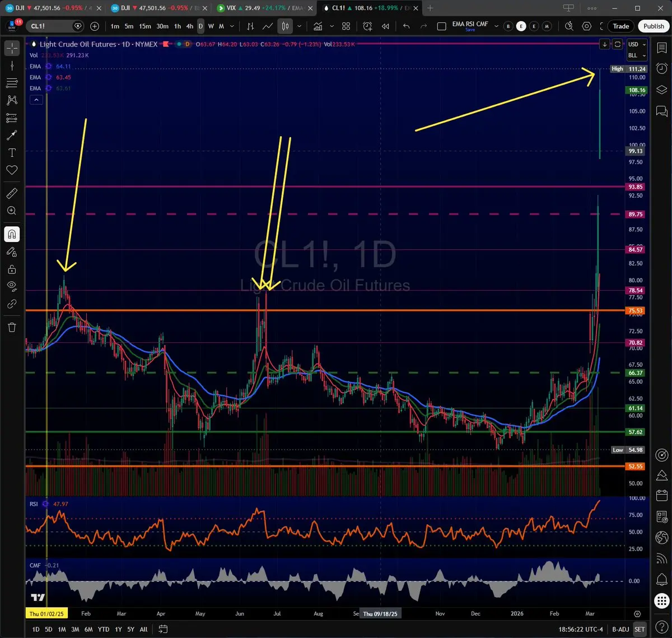Viewport: 672px width, 638px height.
Task: Click the Publish button
Action: 654,26
